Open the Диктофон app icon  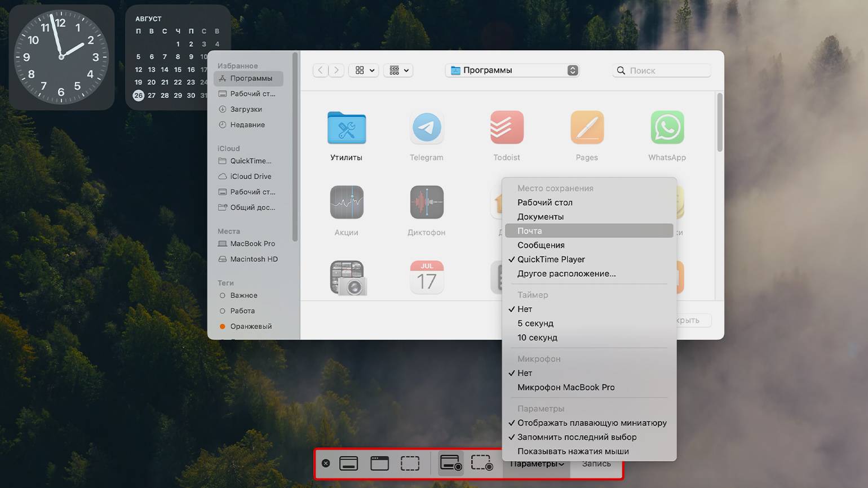coord(427,202)
